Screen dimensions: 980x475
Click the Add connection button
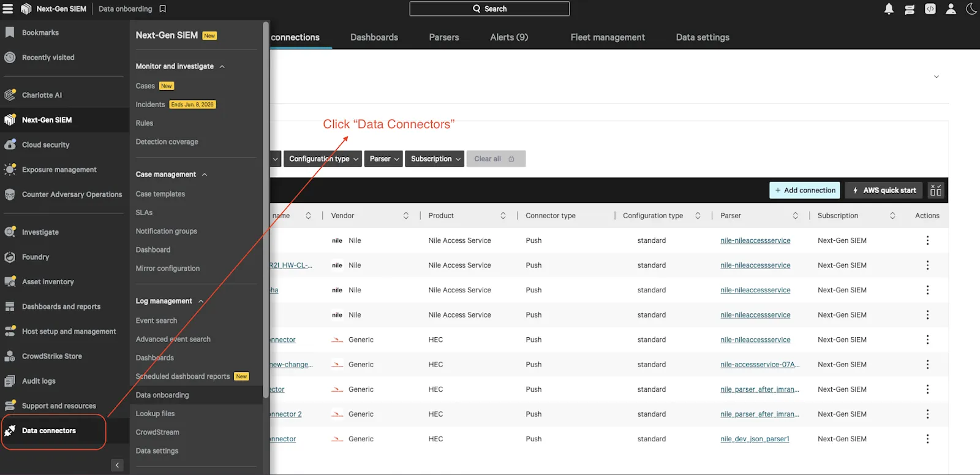tap(805, 191)
